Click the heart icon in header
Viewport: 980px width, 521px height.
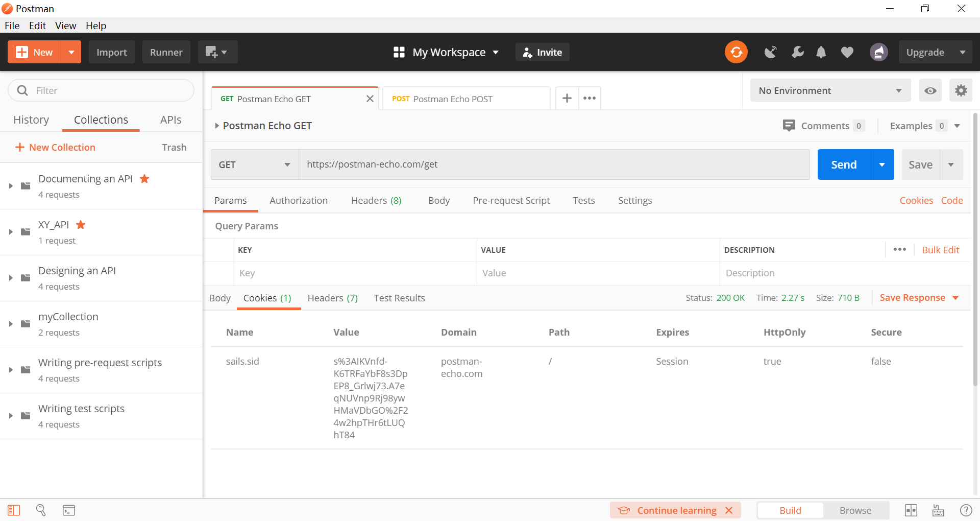click(847, 52)
